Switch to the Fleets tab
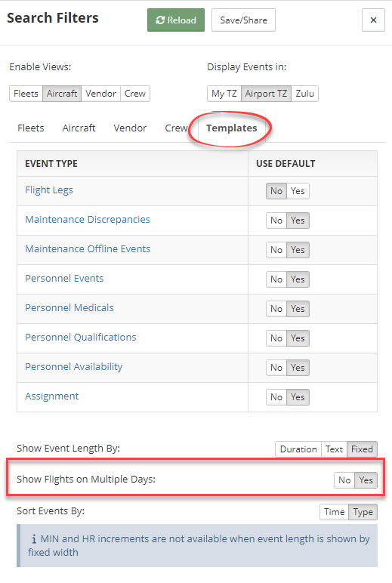Image resolution: width=392 pixels, height=583 pixels. click(x=31, y=128)
